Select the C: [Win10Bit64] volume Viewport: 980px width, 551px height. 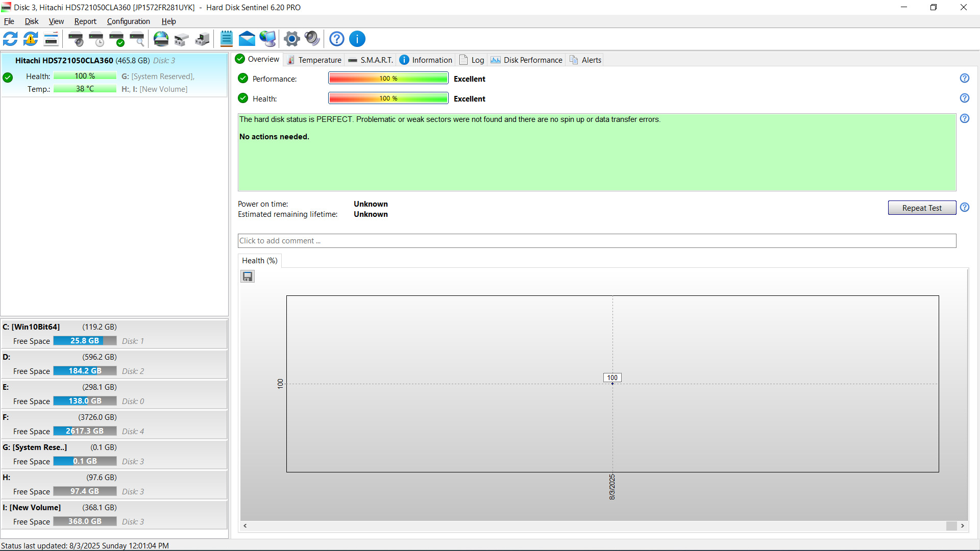pyautogui.click(x=114, y=334)
